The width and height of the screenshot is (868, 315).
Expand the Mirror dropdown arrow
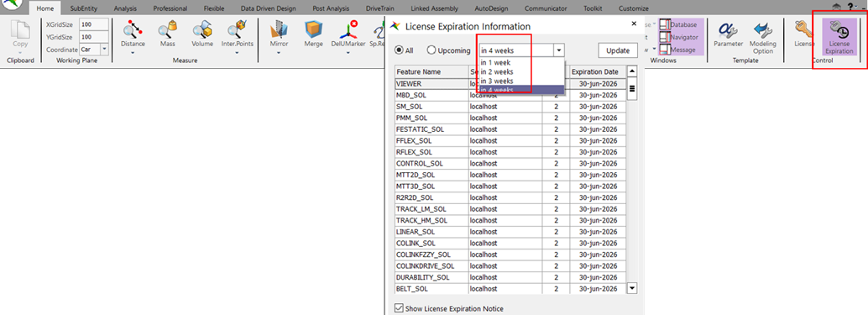pyautogui.click(x=279, y=53)
